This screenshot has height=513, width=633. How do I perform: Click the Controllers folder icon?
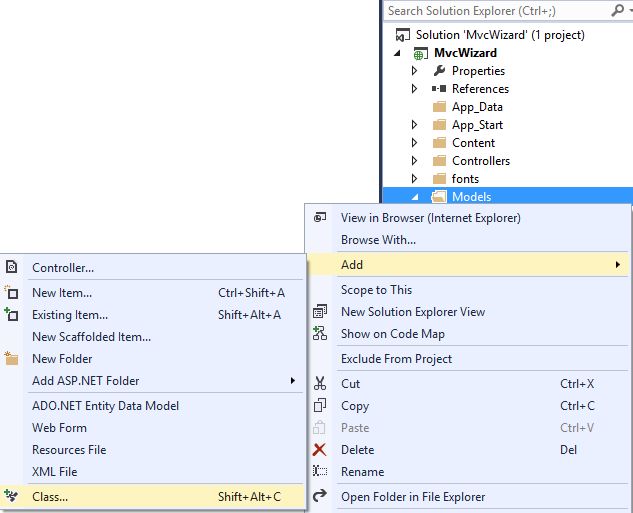(439, 161)
